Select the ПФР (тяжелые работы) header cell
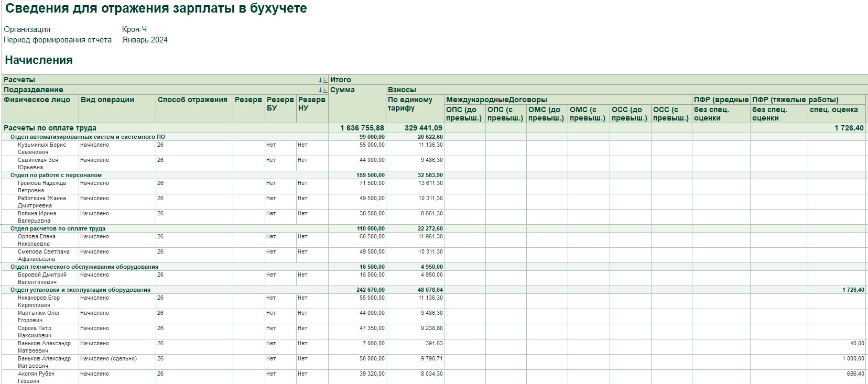 (795, 100)
